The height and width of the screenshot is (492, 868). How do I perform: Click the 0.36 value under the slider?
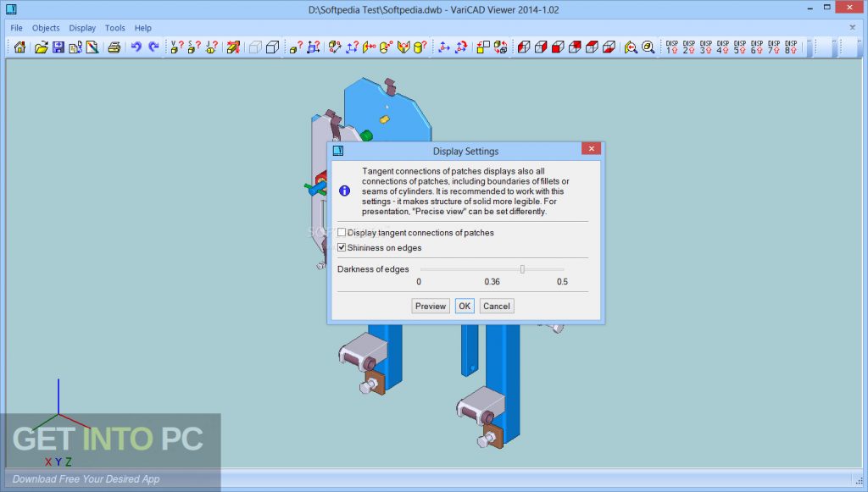tap(492, 281)
